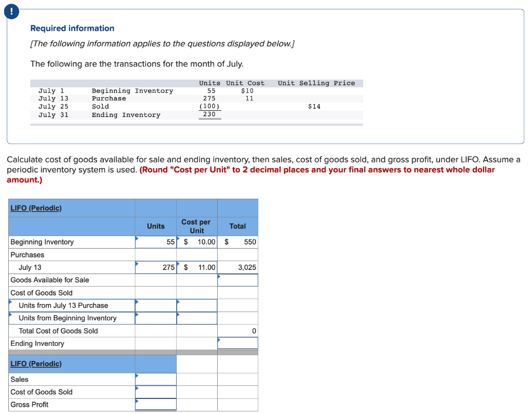Click the Goods Available for Sale total cell
Image resolution: width=532 pixels, height=414 pixels.
tap(237, 280)
